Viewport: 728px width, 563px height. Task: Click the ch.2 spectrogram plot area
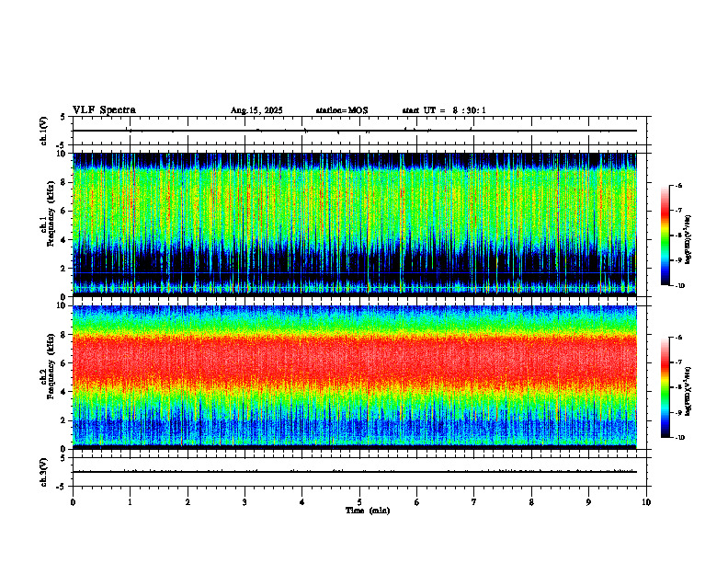355,377
